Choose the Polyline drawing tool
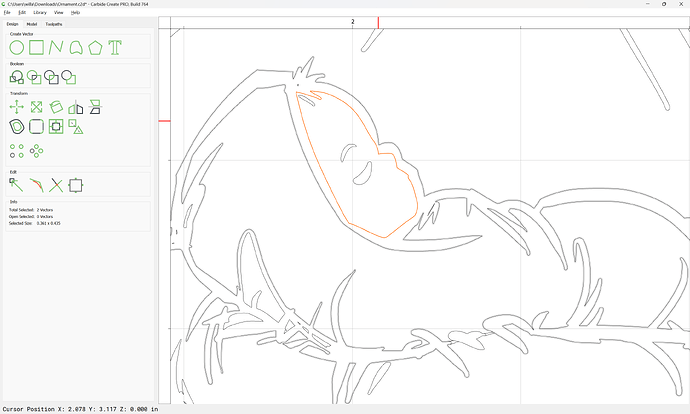 [x=56, y=48]
